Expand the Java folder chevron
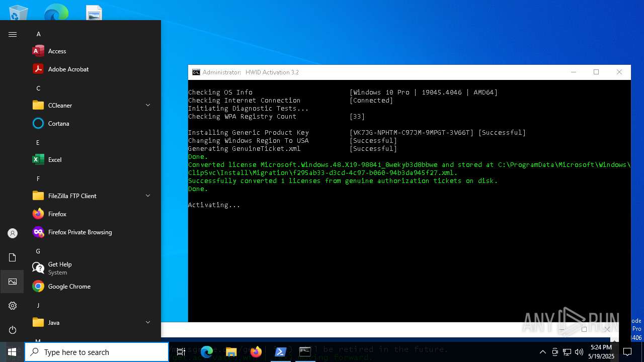 pos(148,322)
